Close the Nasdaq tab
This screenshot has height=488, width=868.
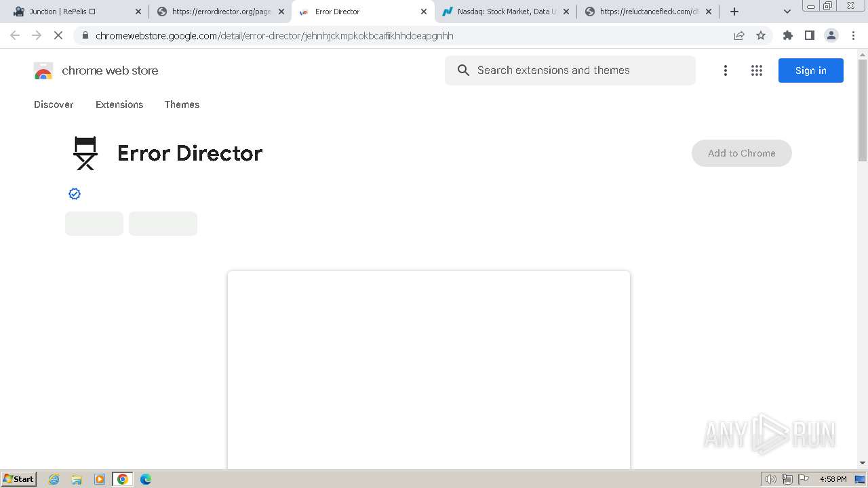click(x=566, y=12)
